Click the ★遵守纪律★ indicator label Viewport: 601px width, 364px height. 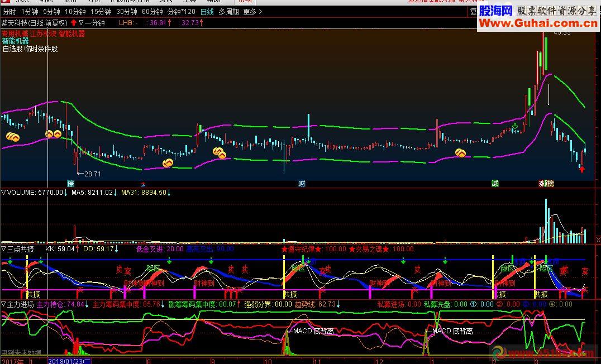click(x=302, y=248)
